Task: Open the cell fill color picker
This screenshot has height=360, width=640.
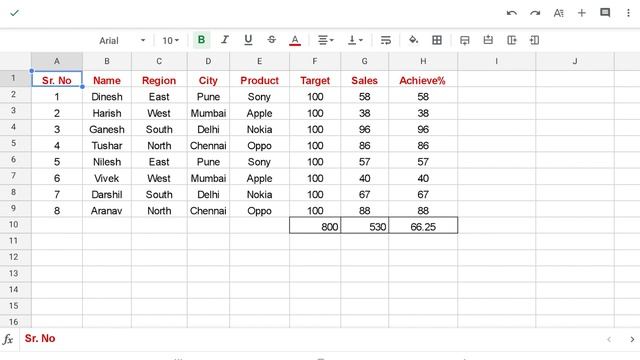Action: tap(413, 40)
